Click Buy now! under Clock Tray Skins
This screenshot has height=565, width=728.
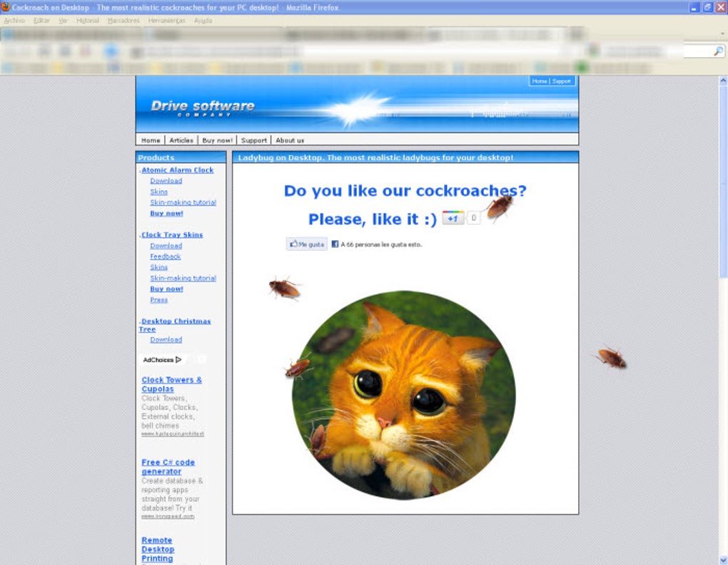pos(166,289)
